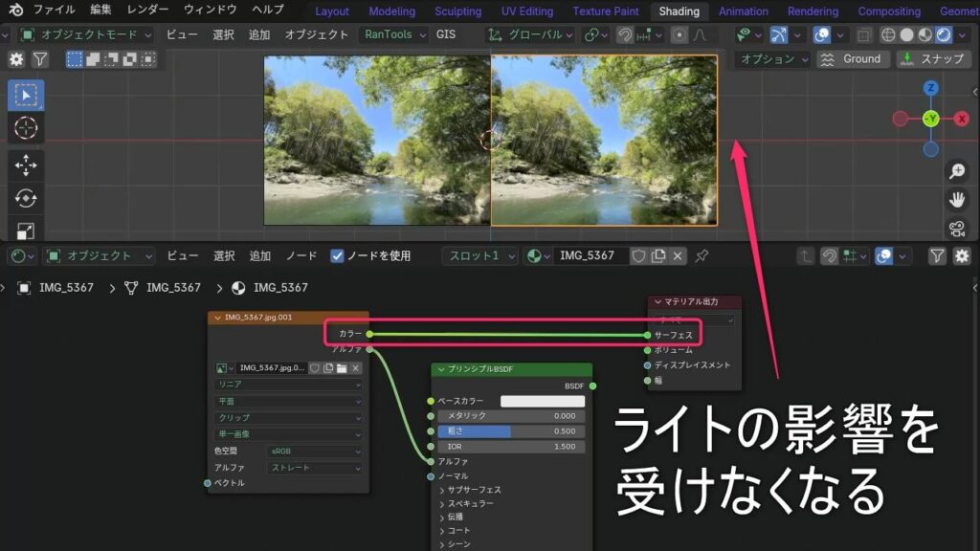Toggle viewport gizmos display
980x551 pixels.
pyautogui.click(x=779, y=35)
